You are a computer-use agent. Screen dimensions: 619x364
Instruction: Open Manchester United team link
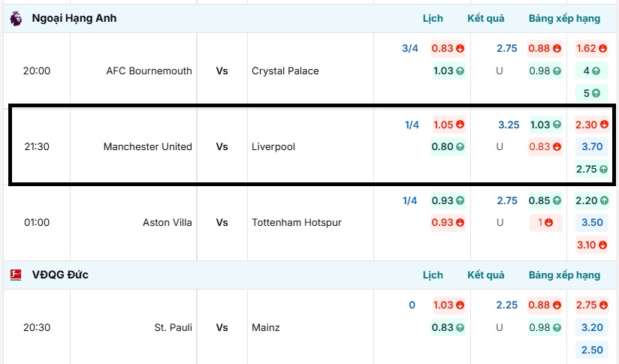tap(147, 146)
